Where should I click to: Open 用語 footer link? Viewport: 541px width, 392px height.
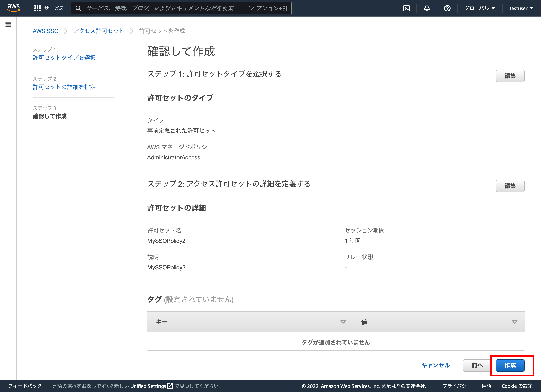pyautogui.click(x=486, y=386)
